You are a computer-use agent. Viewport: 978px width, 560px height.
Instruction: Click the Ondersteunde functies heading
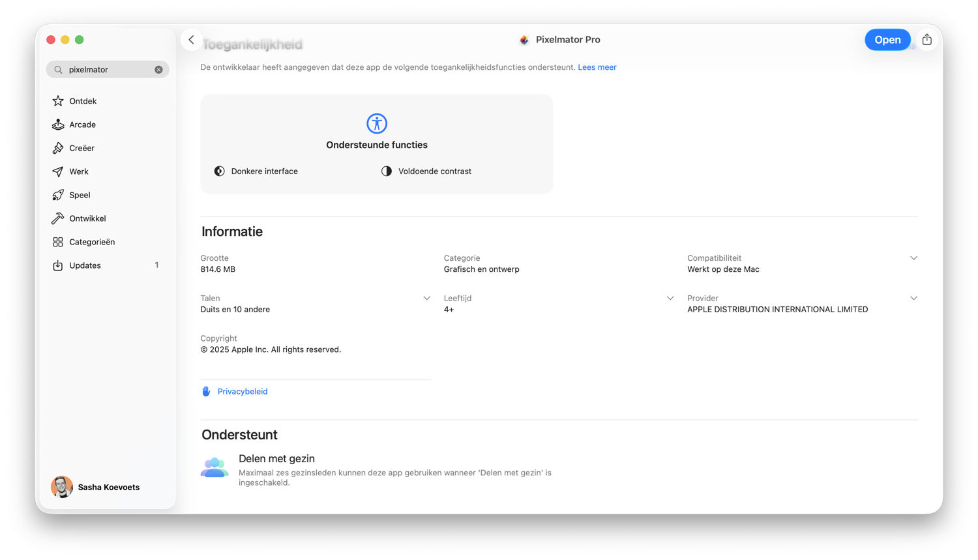click(x=377, y=145)
